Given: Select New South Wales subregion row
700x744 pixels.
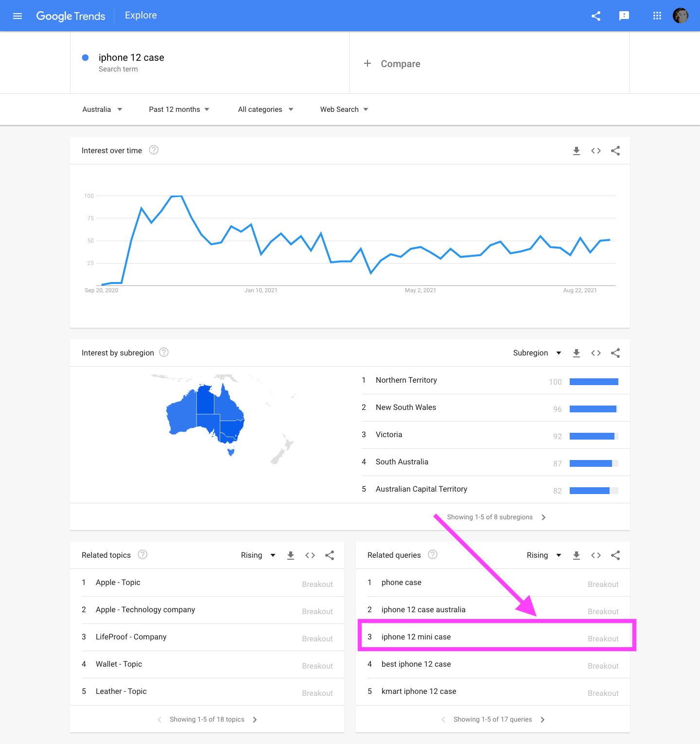Looking at the screenshot, I should pos(496,408).
